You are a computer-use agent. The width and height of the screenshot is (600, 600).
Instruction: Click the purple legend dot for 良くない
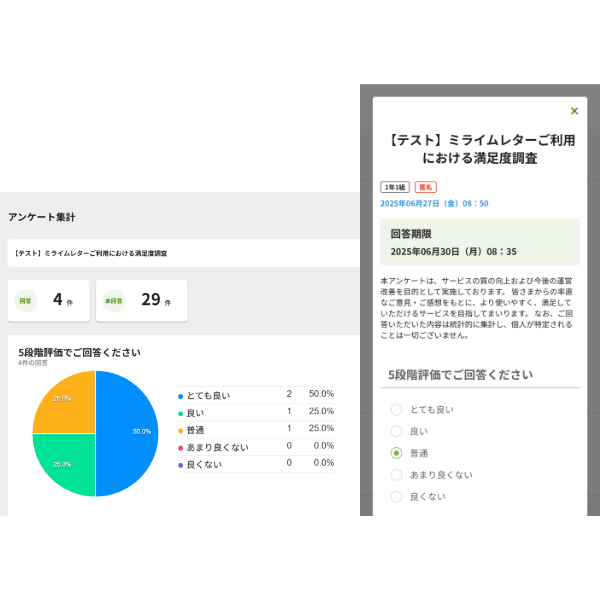(x=181, y=465)
